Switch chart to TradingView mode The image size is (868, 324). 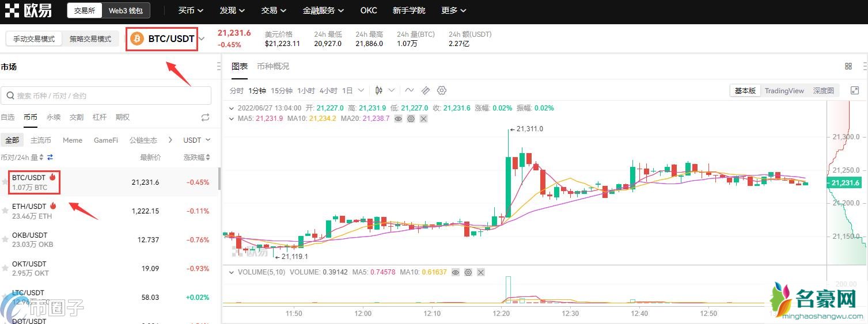tap(784, 90)
